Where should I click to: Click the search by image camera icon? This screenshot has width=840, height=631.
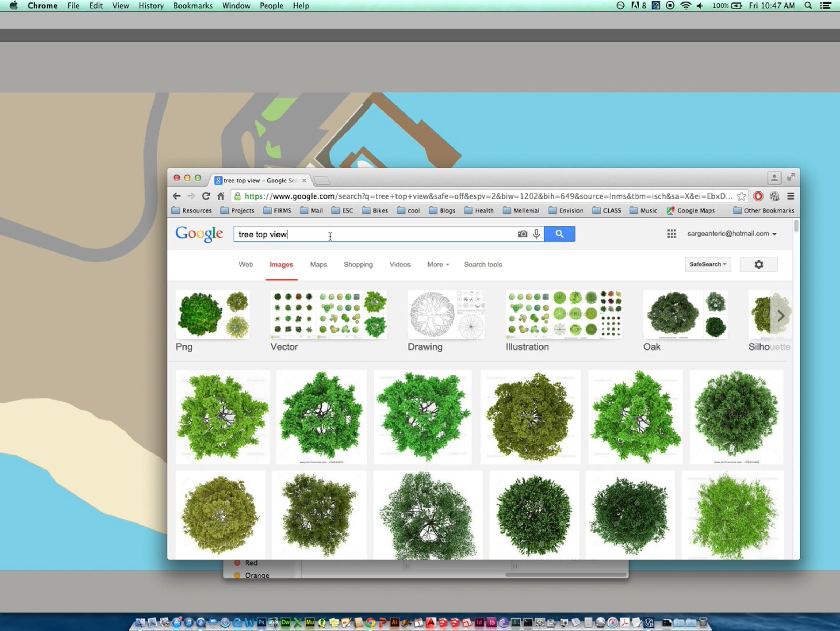[522, 234]
